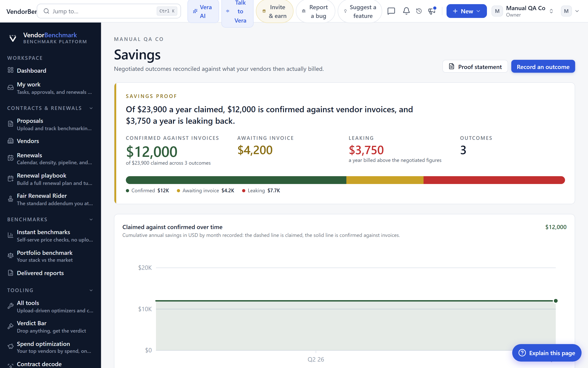The width and height of the screenshot is (588, 368).
Task: Open Renewals page
Action: [x=50, y=158]
